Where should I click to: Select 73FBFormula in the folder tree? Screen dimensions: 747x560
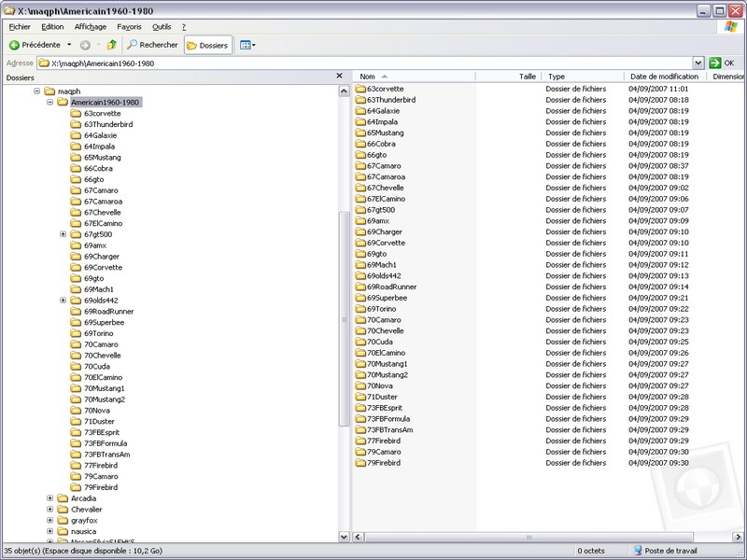[x=106, y=443]
